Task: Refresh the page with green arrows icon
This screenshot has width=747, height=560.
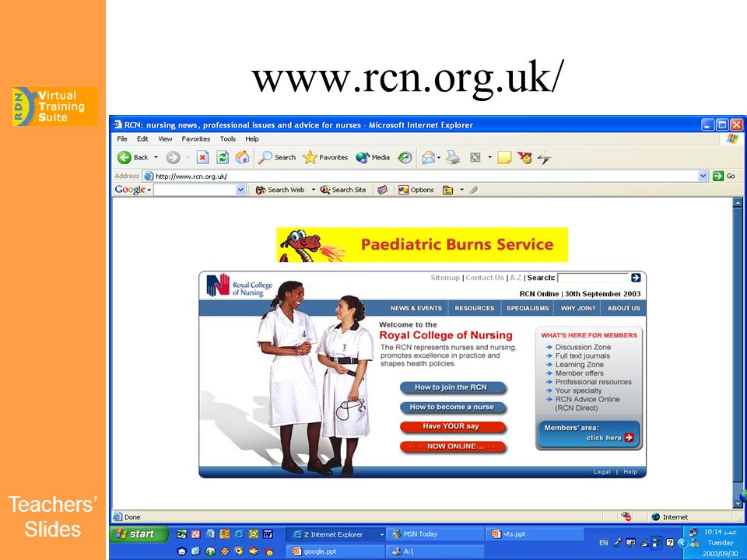Action: [x=223, y=157]
